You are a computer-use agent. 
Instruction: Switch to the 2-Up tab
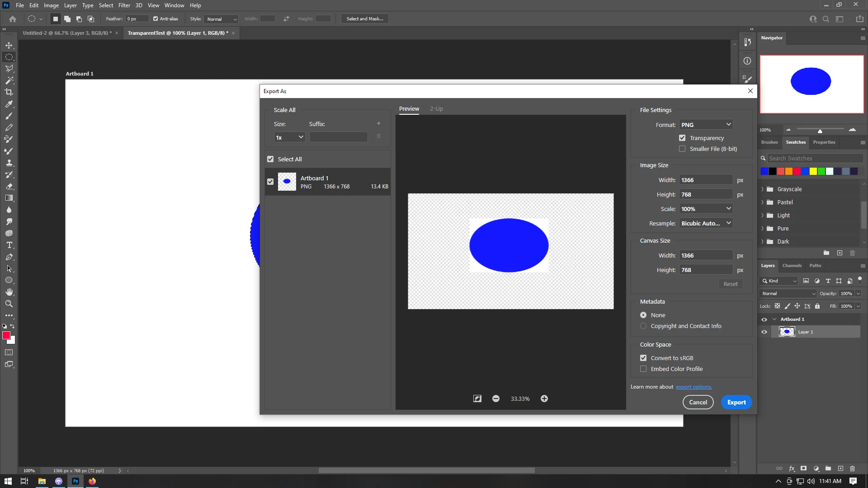[436, 109]
